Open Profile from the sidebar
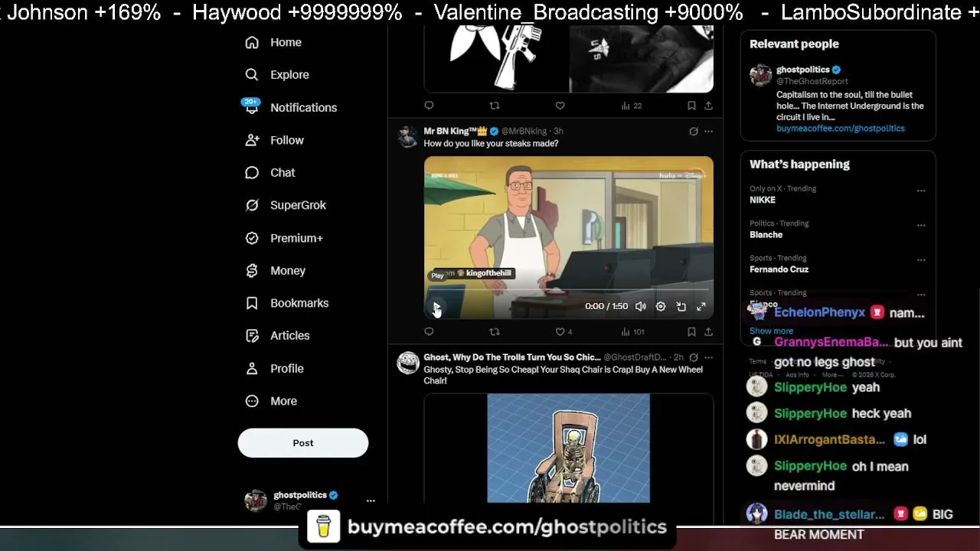The width and height of the screenshot is (980, 551). (x=274, y=369)
